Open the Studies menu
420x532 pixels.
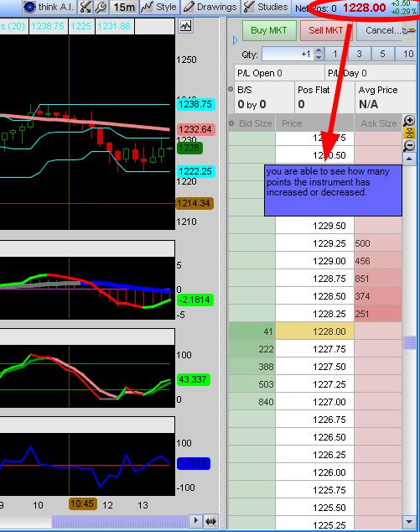click(266, 7)
